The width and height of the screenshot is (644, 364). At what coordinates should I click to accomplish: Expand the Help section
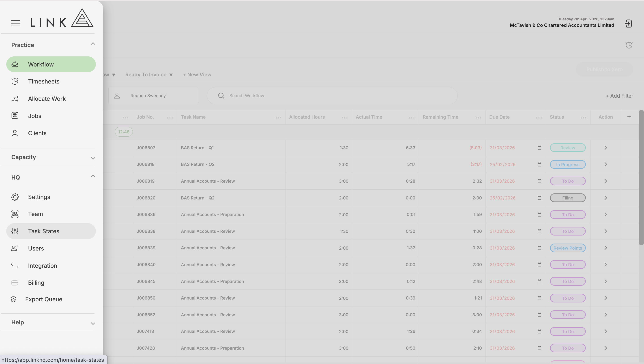(93, 323)
